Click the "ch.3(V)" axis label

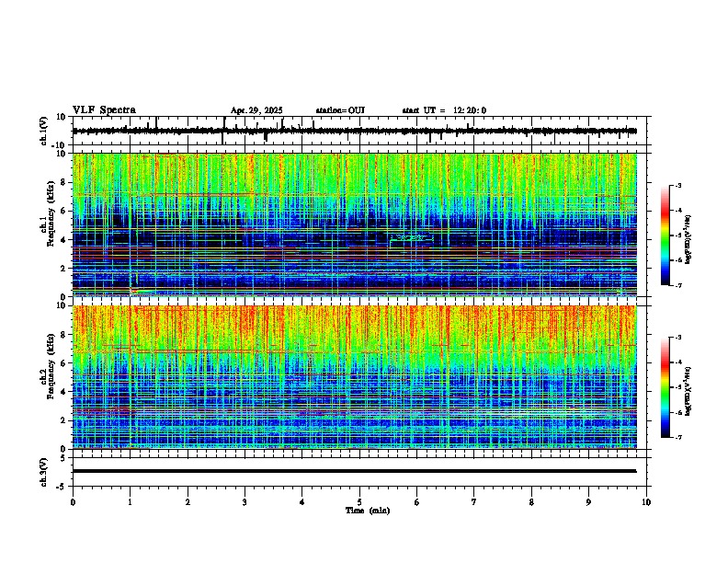pos(44,472)
